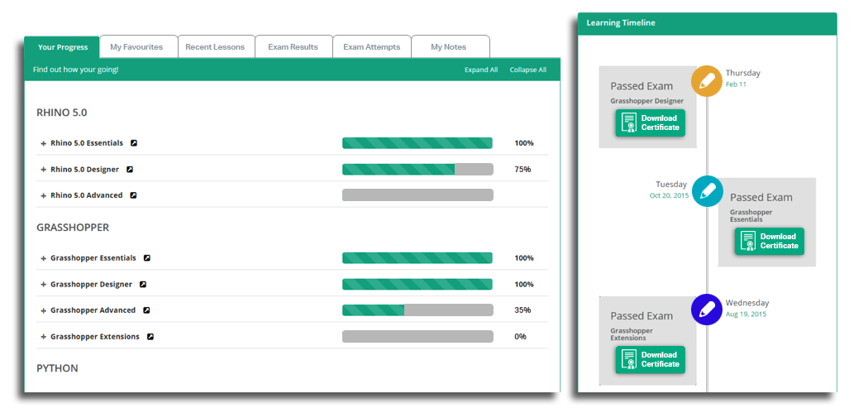
Task: Click the Collapse All link
Action: click(528, 70)
